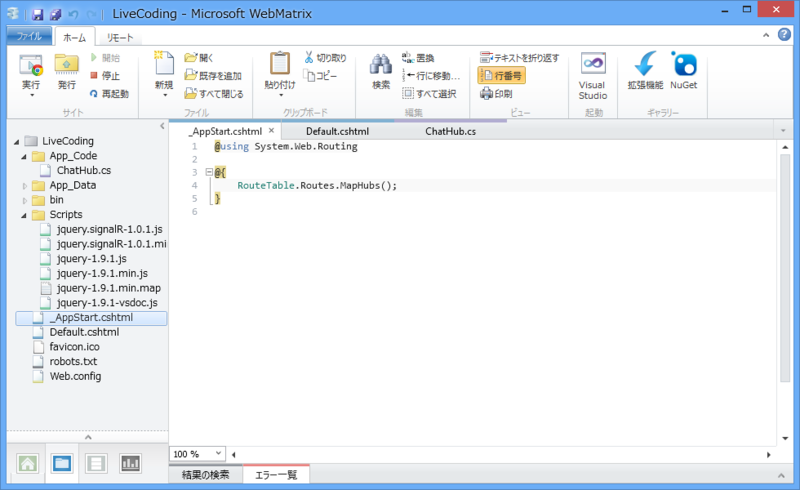Switch to the Reports workspace icon
The width and height of the screenshot is (800, 490).
[x=130, y=463]
